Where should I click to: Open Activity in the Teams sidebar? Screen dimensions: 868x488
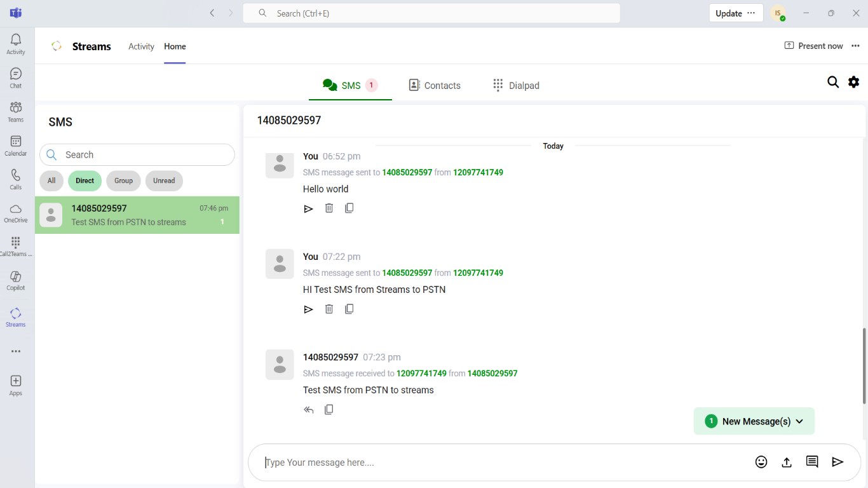(x=16, y=44)
